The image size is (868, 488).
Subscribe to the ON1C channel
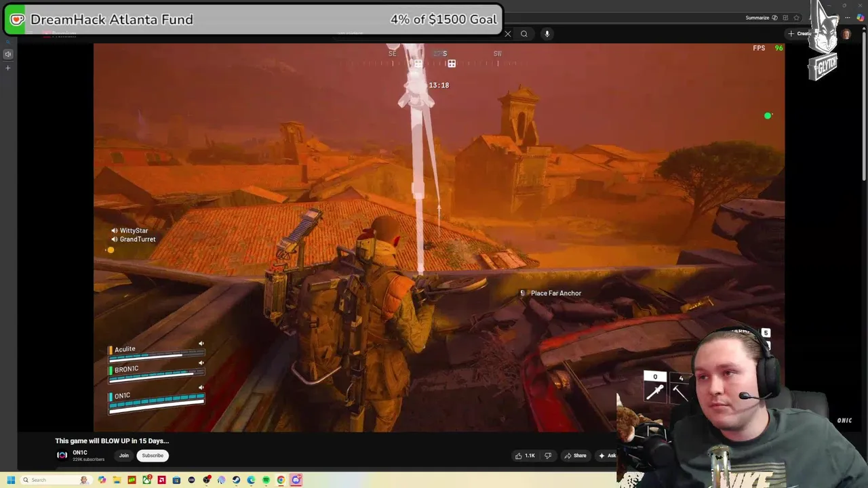click(x=153, y=455)
